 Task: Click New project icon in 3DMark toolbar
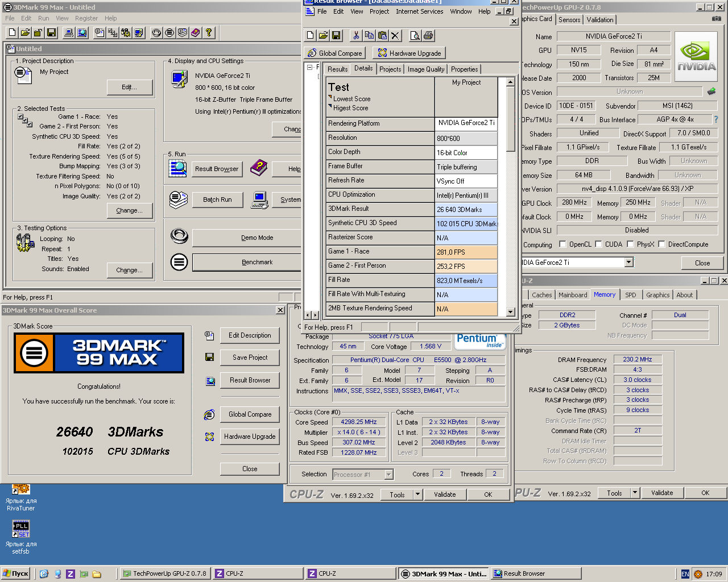pyautogui.click(x=12, y=32)
